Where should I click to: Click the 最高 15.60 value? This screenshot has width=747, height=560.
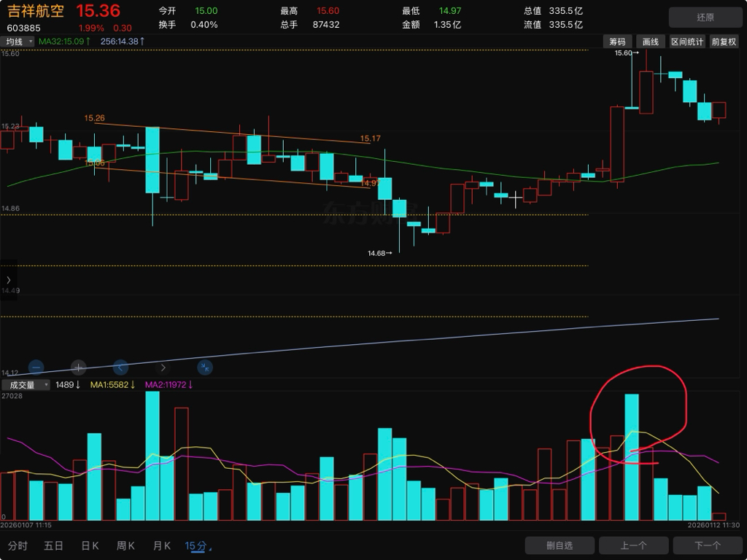(328, 10)
